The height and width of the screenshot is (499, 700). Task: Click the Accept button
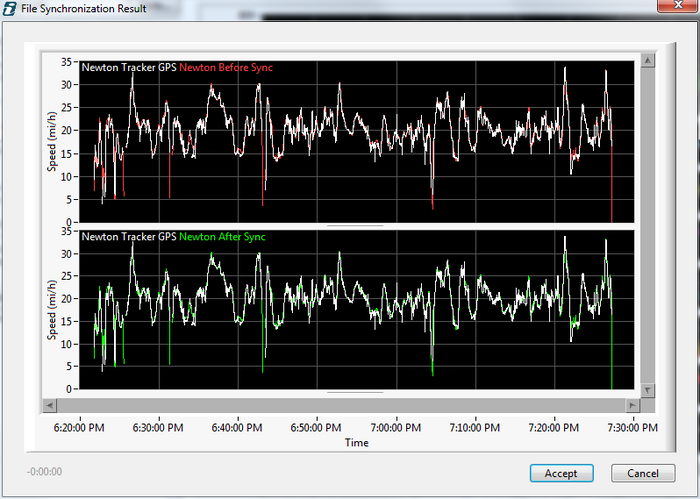[x=562, y=473]
